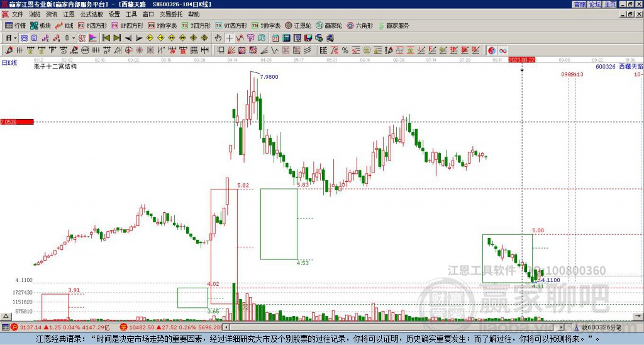Screen dimensions: 644x345
Task: Jump to first bar icon
Action: (106, 38)
